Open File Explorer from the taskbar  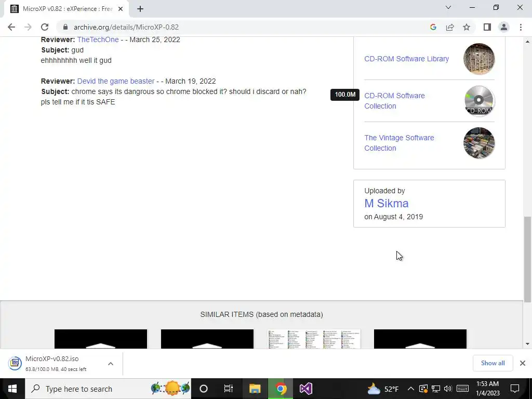pos(255,389)
